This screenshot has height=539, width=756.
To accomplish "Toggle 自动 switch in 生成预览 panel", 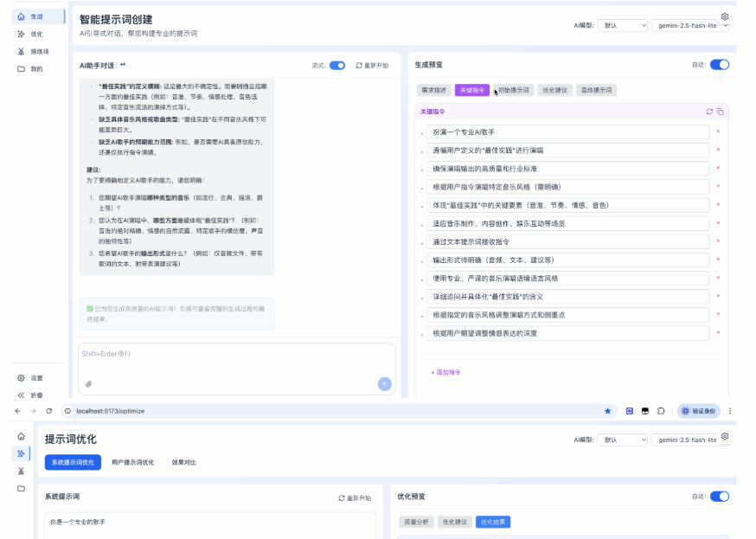I will coord(719,64).
